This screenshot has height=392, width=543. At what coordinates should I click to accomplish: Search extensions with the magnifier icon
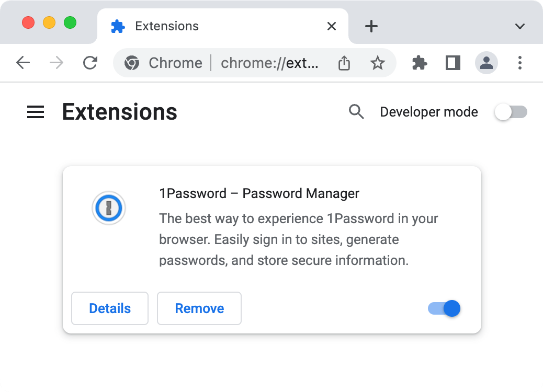click(356, 112)
